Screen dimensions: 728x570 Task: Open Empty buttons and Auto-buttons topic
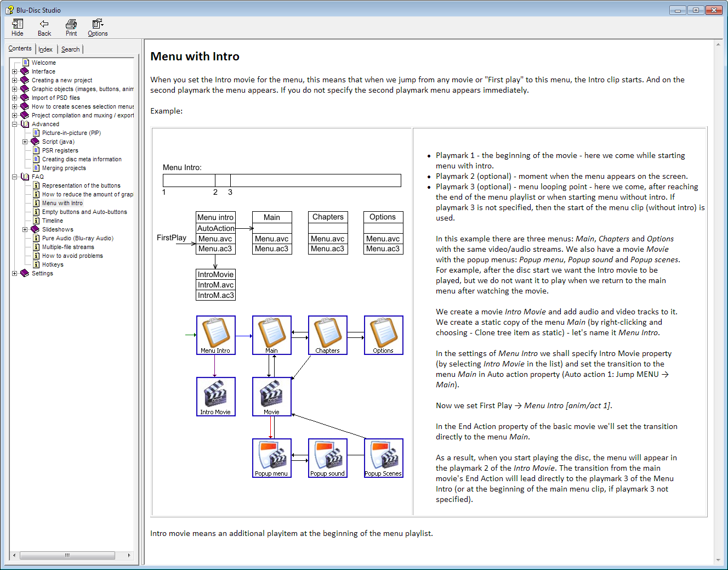coord(84,212)
